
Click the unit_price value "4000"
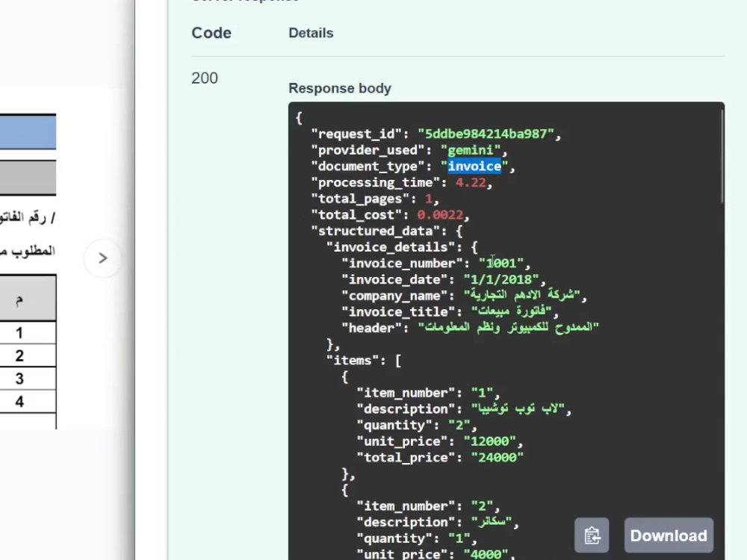click(486, 554)
